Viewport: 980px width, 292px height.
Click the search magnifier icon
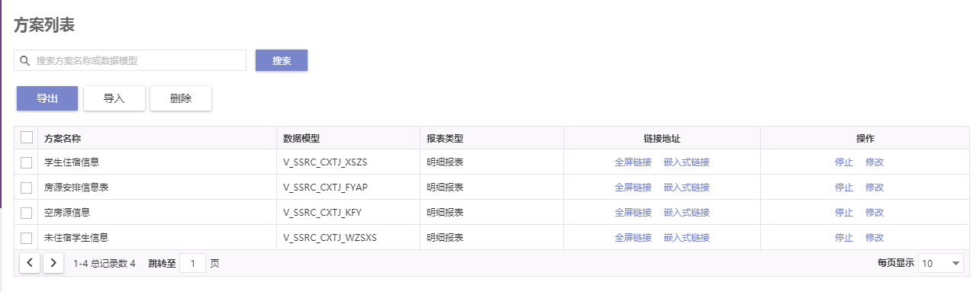[24, 60]
